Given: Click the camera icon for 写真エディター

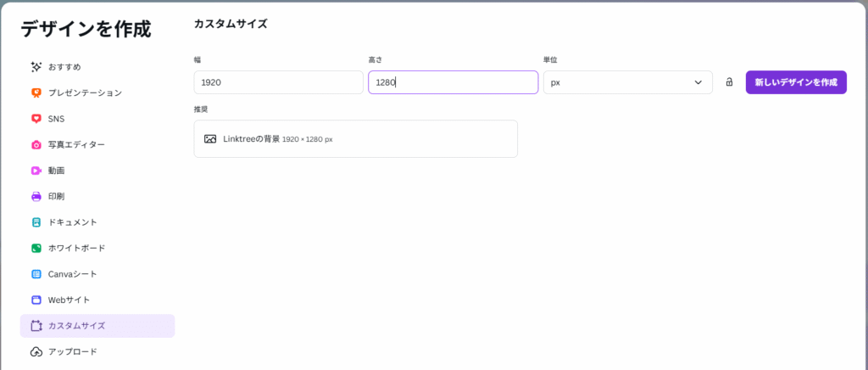Looking at the screenshot, I should coord(36,144).
